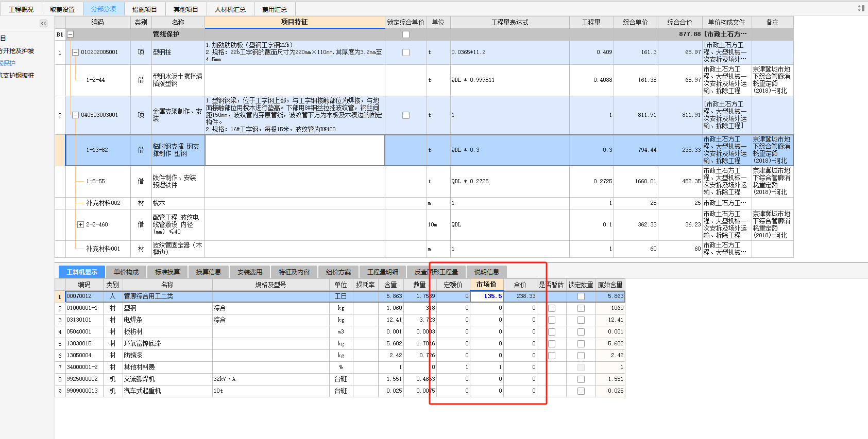Select the 工料机显示 tab

(82, 272)
